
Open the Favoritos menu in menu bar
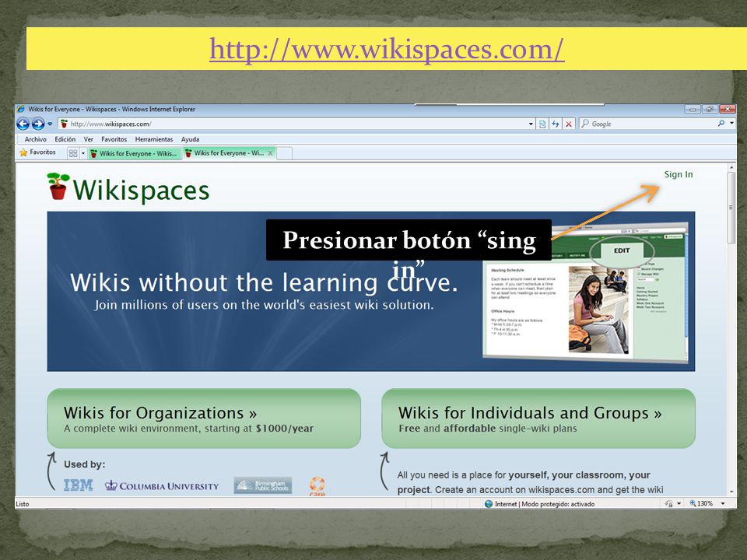click(x=114, y=139)
